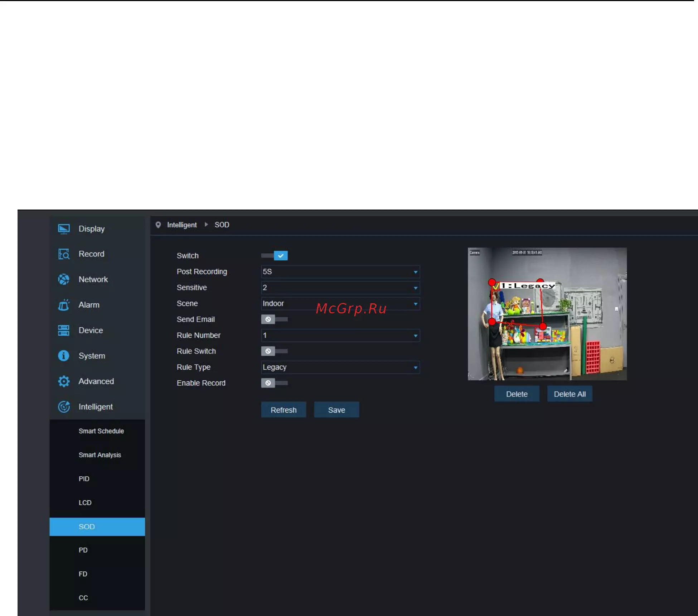Click the System info icon
Screen dimensions: 698x616
(64, 356)
